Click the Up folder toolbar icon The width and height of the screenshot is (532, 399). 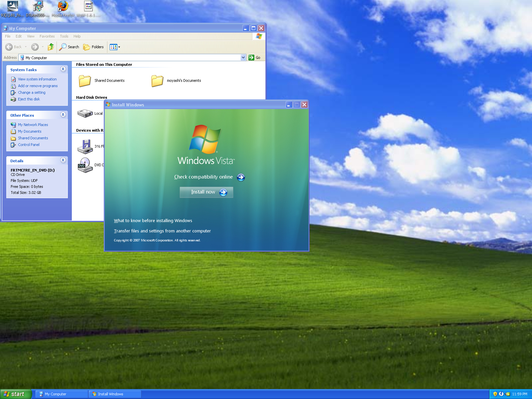tap(51, 47)
